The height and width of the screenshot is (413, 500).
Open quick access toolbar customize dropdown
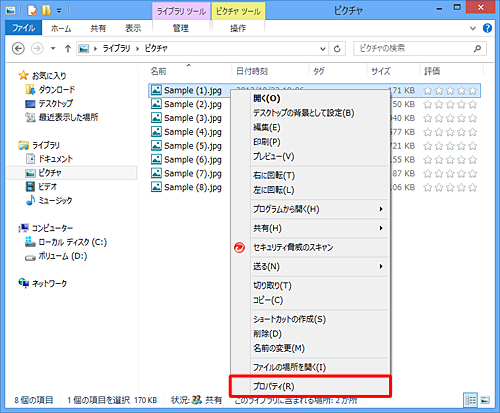[59, 11]
